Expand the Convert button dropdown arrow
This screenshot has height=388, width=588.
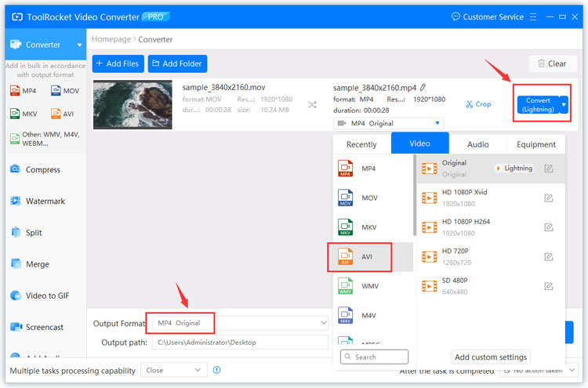click(x=564, y=104)
